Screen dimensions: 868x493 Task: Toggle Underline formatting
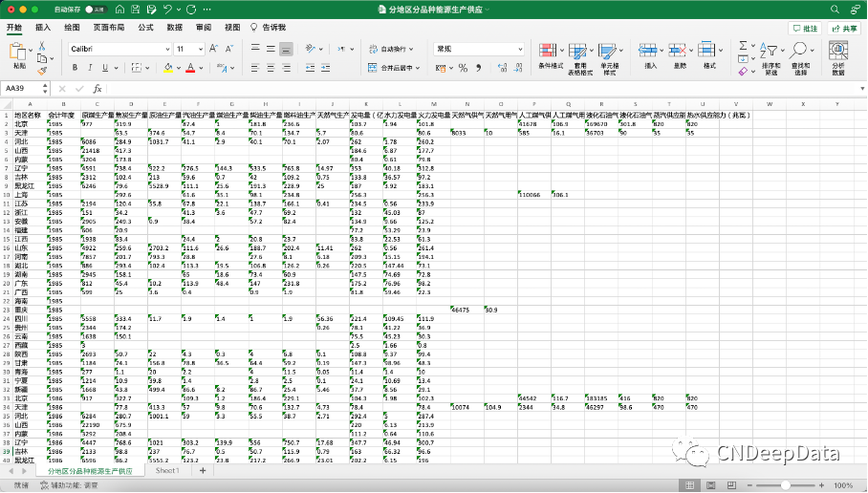point(104,68)
